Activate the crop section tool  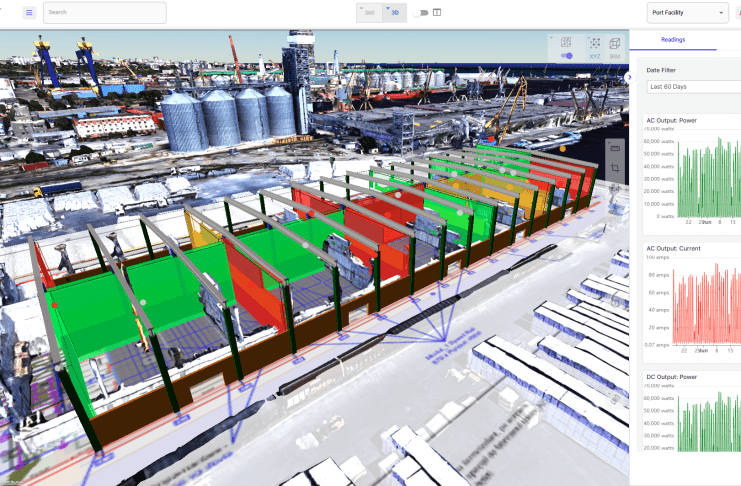click(x=615, y=170)
